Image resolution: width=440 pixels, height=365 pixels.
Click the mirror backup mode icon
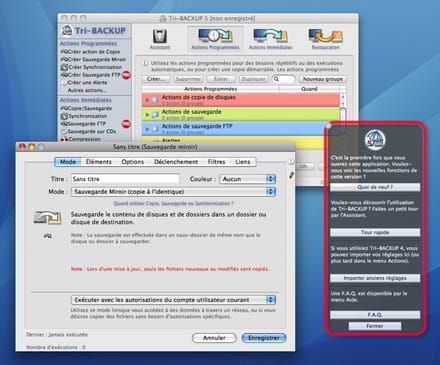(48, 217)
